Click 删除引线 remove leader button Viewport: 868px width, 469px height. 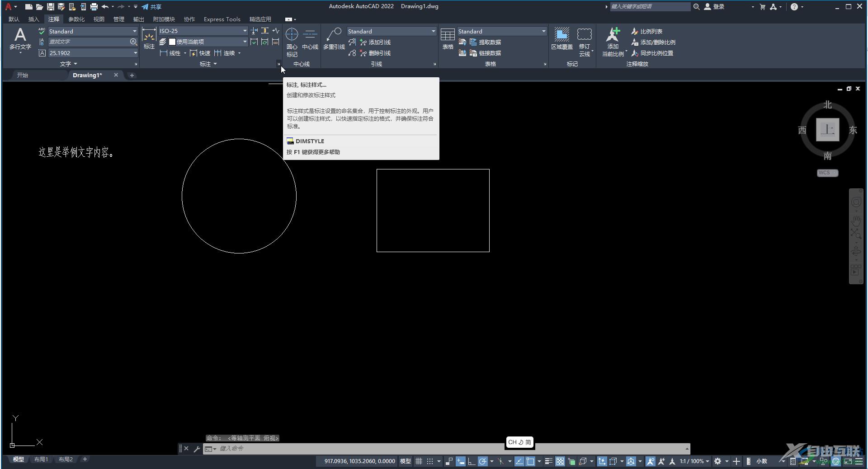click(375, 53)
